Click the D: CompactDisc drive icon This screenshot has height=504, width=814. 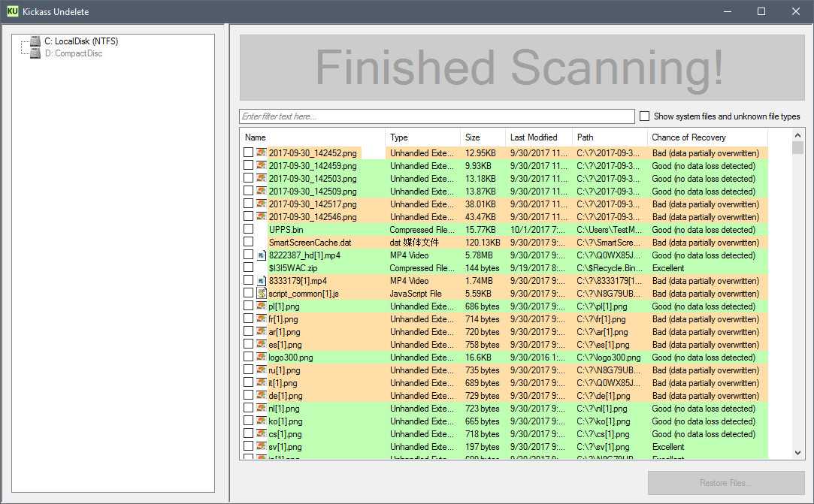(35, 53)
